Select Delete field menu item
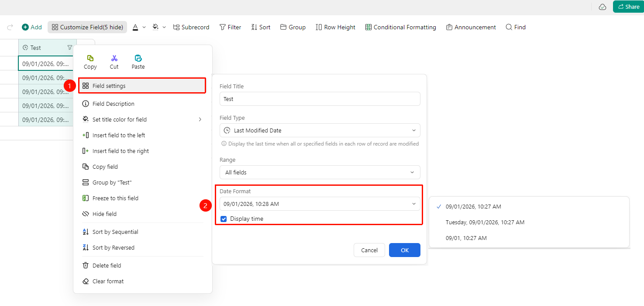 pos(143,265)
